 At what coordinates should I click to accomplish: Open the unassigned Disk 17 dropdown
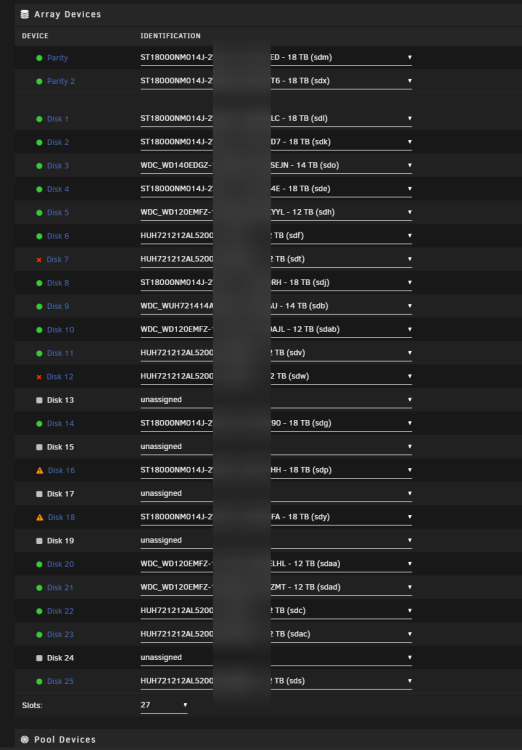coord(276,494)
